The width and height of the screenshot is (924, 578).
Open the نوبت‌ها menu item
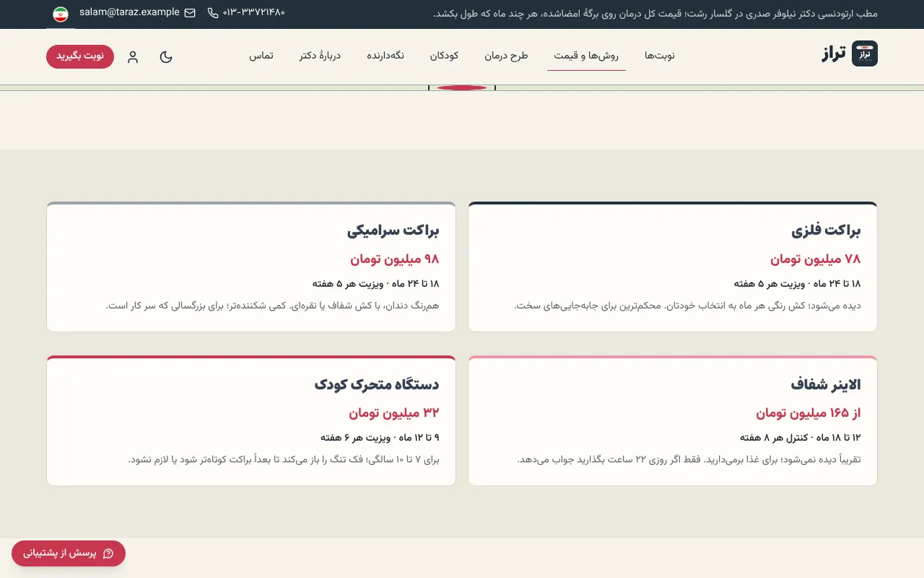pyautogui.click(x=660, y=56)
